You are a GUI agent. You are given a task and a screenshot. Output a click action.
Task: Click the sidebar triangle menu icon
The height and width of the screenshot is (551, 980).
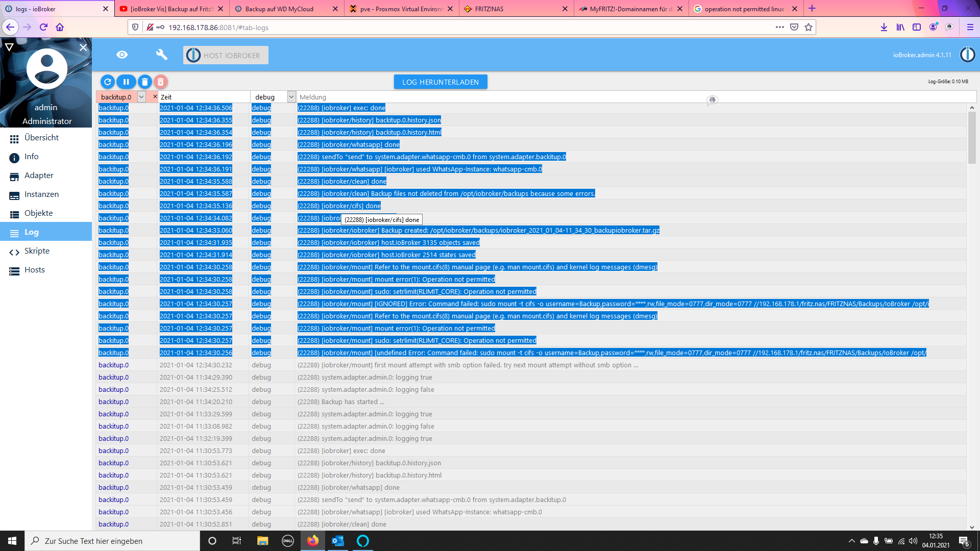(x=9, y=47)
